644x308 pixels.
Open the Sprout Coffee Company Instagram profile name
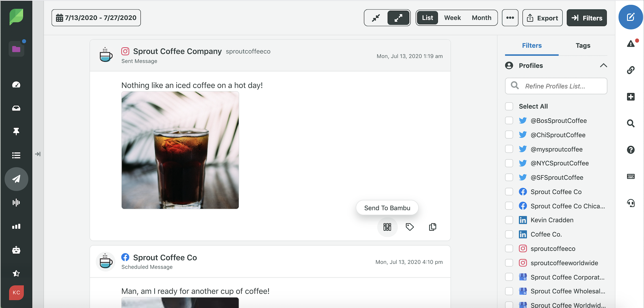(x=177, y=51)
